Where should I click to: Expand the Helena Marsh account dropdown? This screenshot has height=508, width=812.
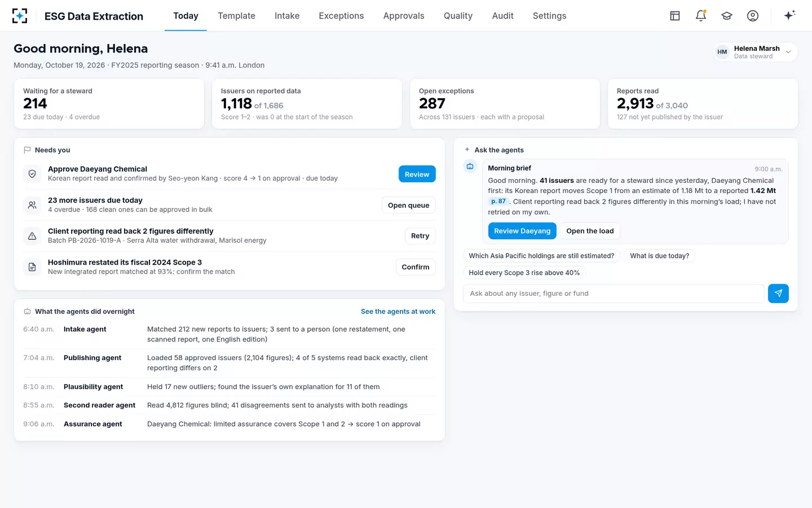coord(756,52)
